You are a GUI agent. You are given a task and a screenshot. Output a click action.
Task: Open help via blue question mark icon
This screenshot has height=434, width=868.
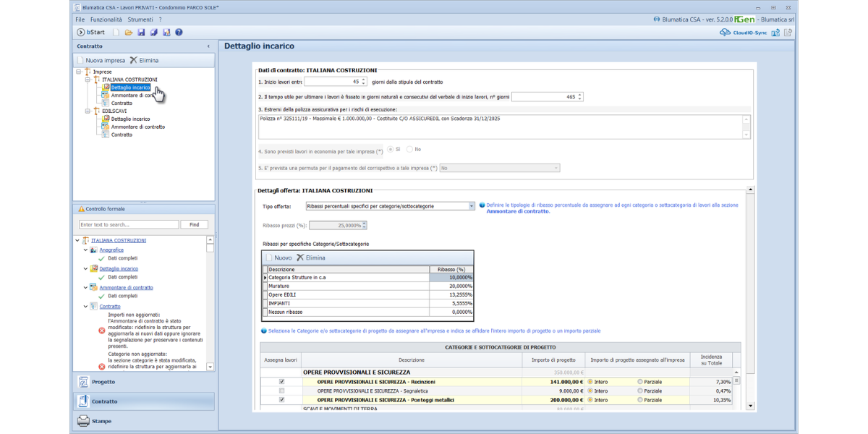[x=179, y=33]
